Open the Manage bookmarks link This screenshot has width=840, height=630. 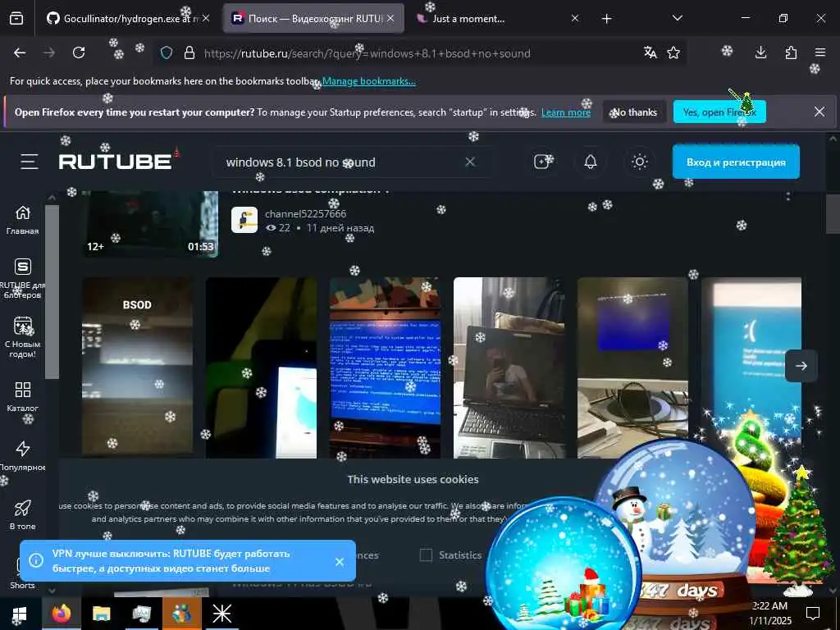pos(368,81)
